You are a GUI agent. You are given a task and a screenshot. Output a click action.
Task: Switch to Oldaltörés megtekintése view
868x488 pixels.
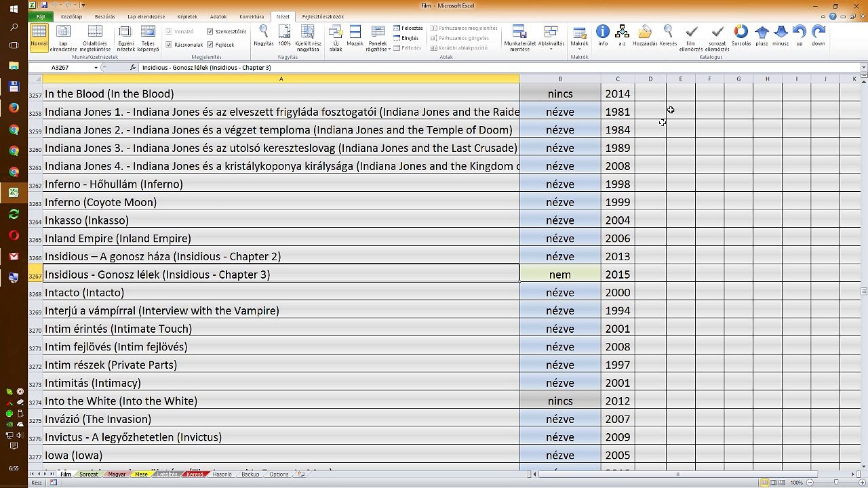(95, 38)
